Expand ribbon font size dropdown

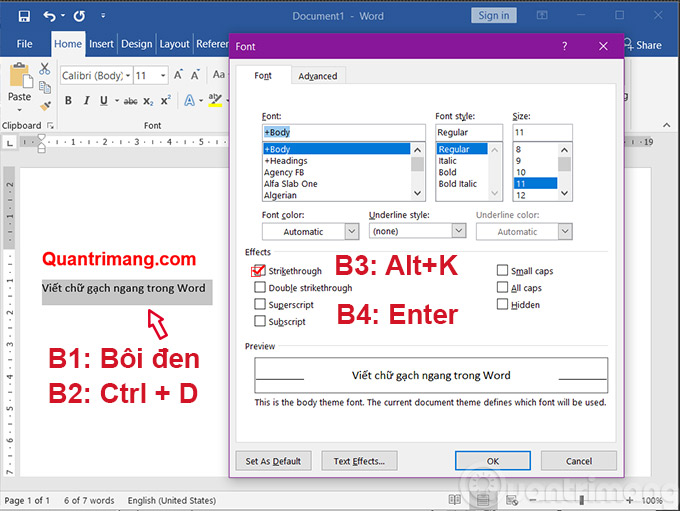163,75
